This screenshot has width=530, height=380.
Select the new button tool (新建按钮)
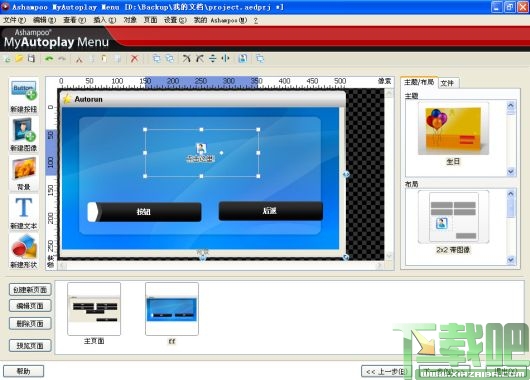(24, 96)
